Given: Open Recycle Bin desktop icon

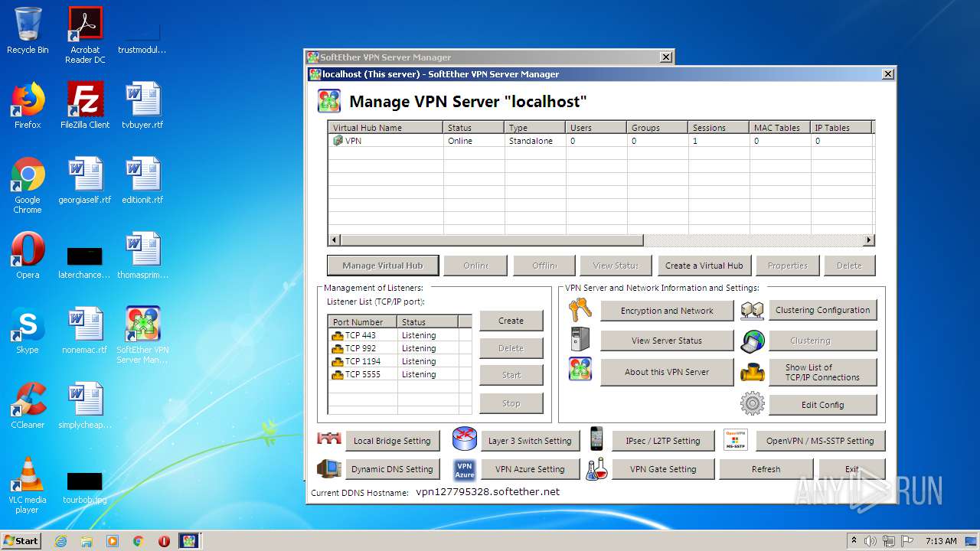Looking at the screenshot, I should click(28, 31).
